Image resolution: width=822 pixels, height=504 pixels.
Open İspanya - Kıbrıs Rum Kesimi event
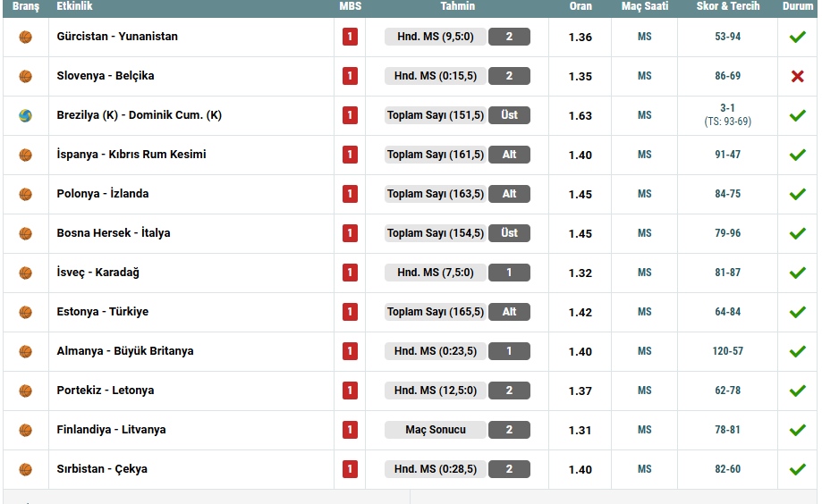(131, 155)
